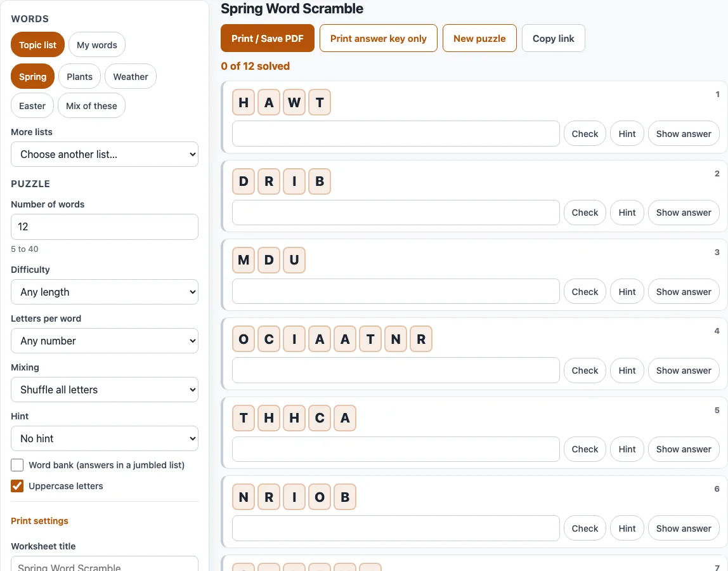Choose the Weather topic chip
Viewport: 728px width, 571px height.
(x=131, y=76)
